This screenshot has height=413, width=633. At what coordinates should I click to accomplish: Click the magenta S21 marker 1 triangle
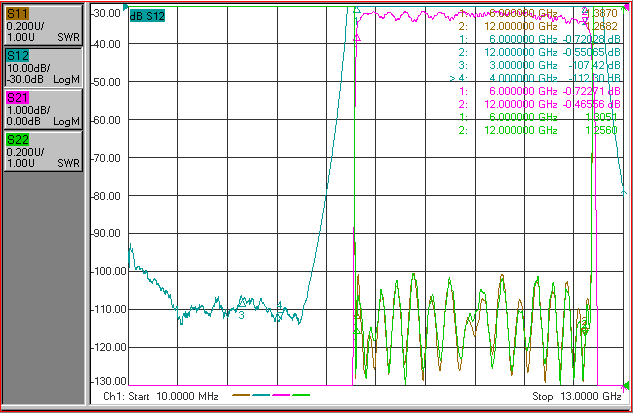click(x=357, y=38)
